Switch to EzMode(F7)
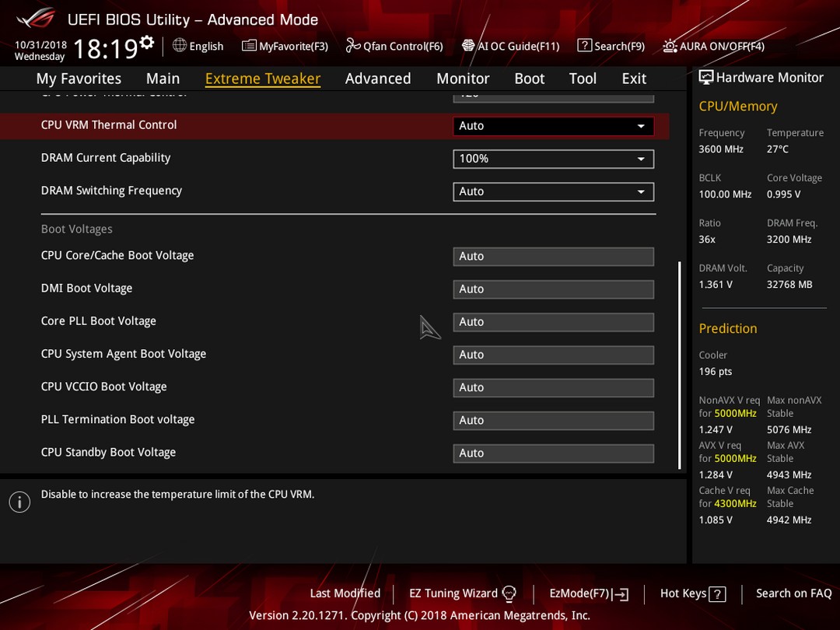Image resolution: width=840 pixels, height=630 pixels. (589, 593)
